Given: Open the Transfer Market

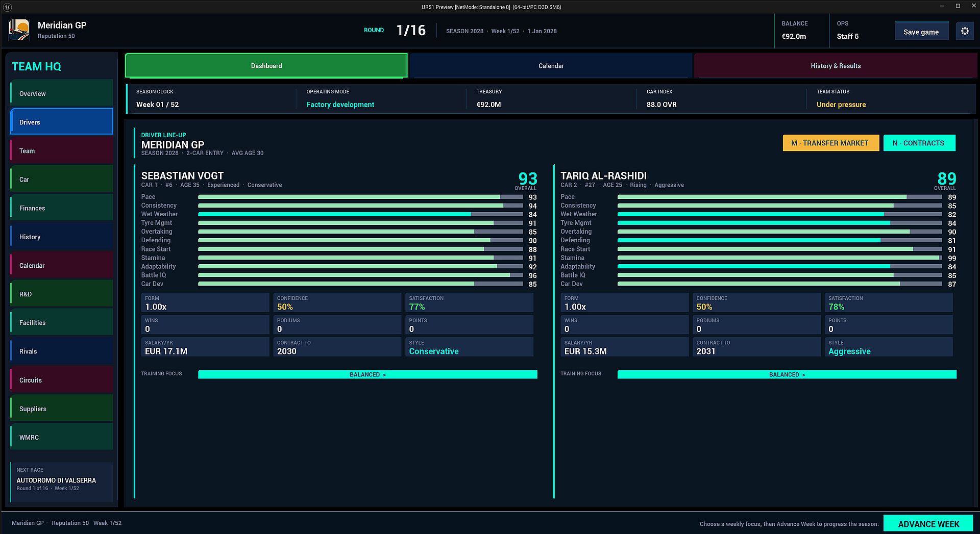Looking at the screenshot, I should (830, 143).
